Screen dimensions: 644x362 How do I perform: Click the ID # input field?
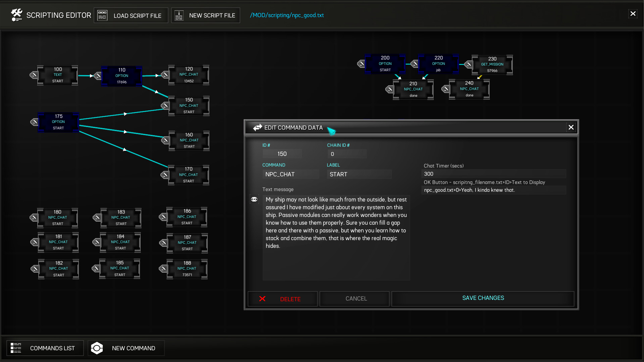[282, 153]
